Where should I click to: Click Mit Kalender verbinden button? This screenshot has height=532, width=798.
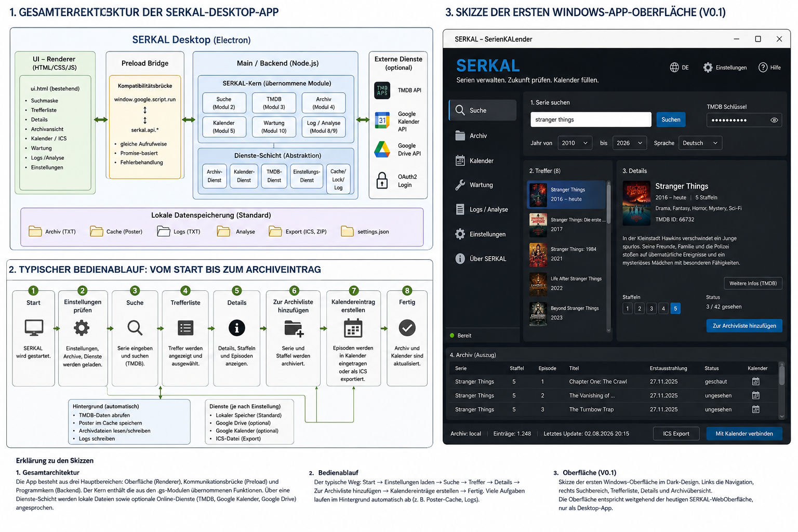point(744,433)
